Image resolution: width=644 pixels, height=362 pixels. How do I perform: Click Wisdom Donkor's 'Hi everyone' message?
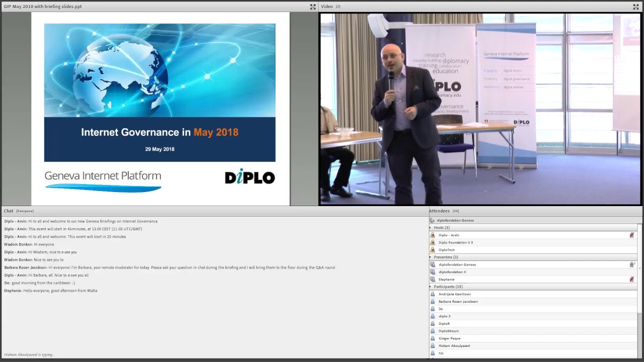tap(29, 244)
